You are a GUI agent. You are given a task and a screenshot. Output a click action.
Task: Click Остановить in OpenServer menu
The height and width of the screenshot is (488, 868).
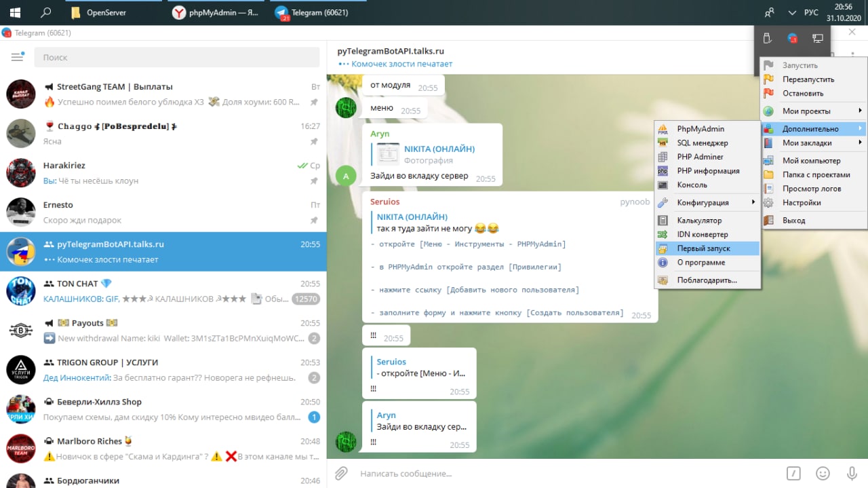tap(813, 94)
